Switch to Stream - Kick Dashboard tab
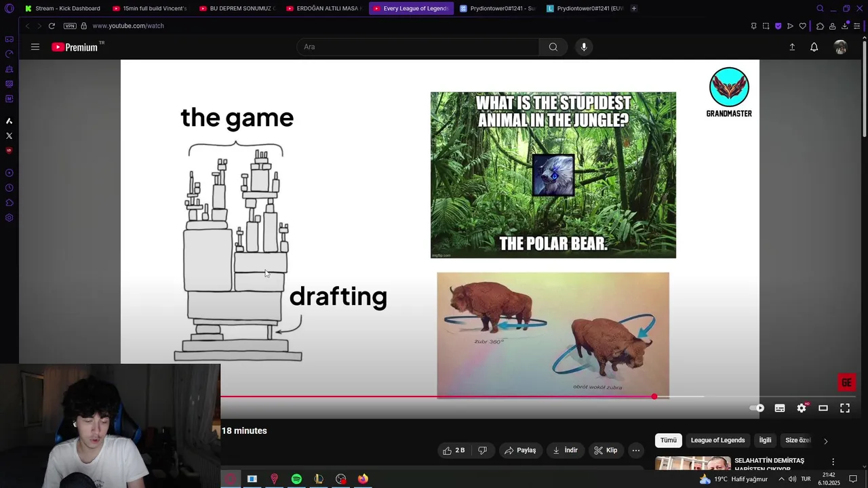The height and width of the screenshot is (488, 868). click(x=62, y=8)
